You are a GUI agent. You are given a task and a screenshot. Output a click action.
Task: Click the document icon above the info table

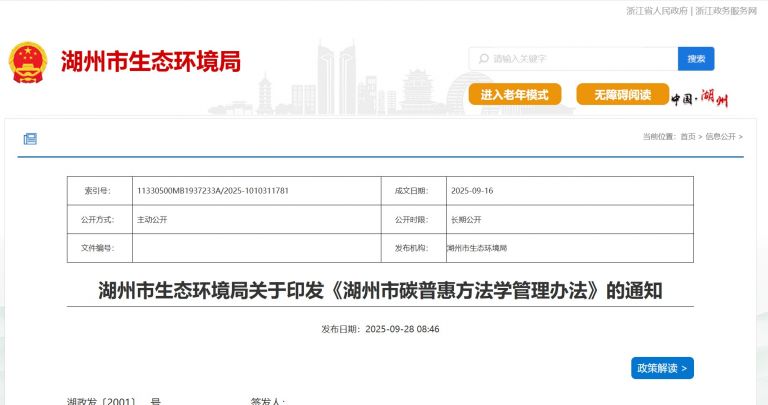click(x=30, y=139)
